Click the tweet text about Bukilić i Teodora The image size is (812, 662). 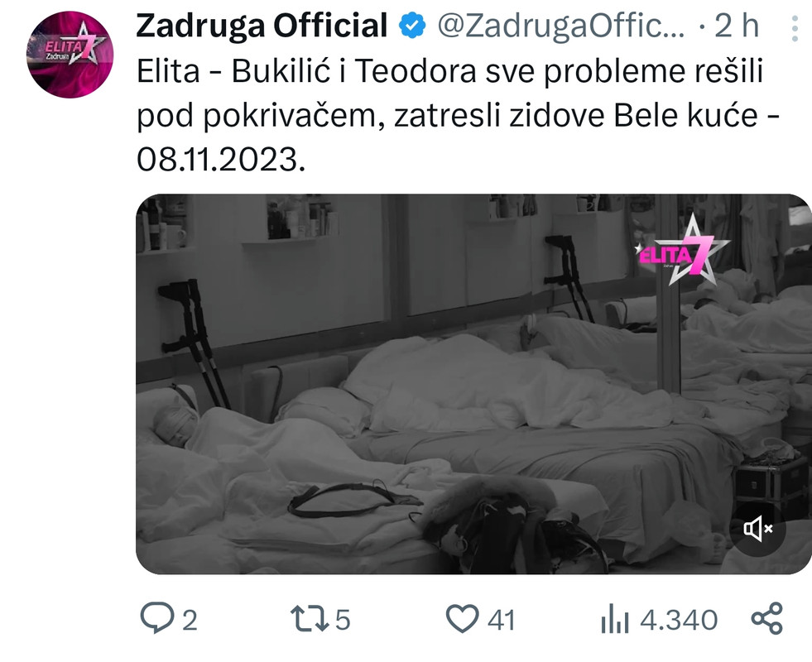pos(458,115)
